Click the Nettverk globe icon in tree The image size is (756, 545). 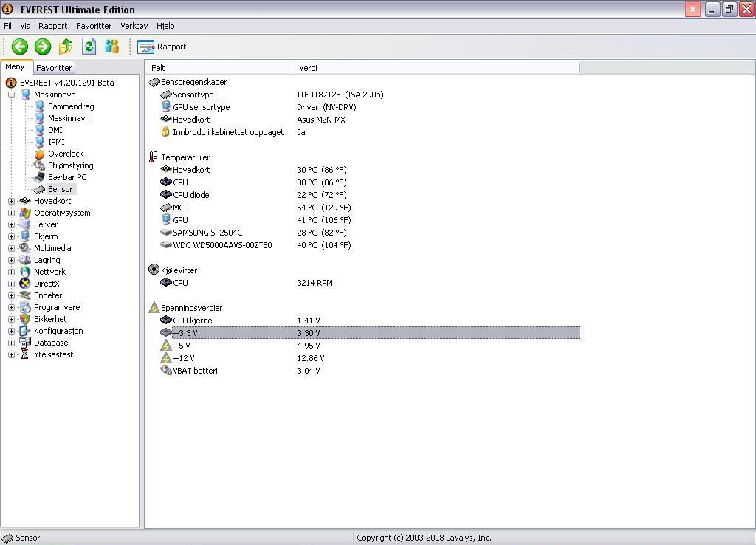coord(25,272)
